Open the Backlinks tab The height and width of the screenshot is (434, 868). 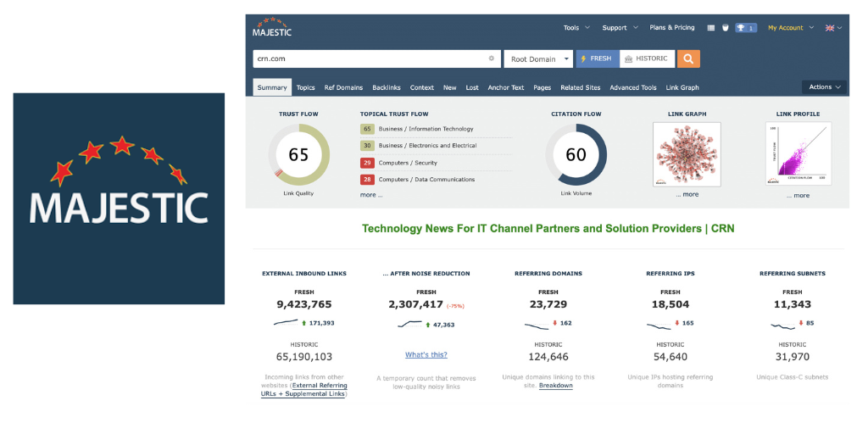click(387, 87)
